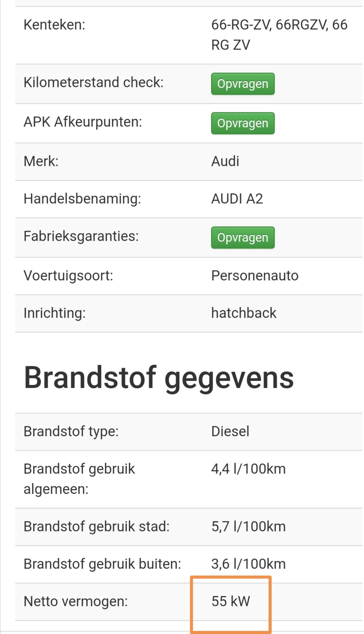Click the Personenauto vehicle type value
Viewport: 364px width, 634px height.
pyautogui.click(x=255, y=276)
